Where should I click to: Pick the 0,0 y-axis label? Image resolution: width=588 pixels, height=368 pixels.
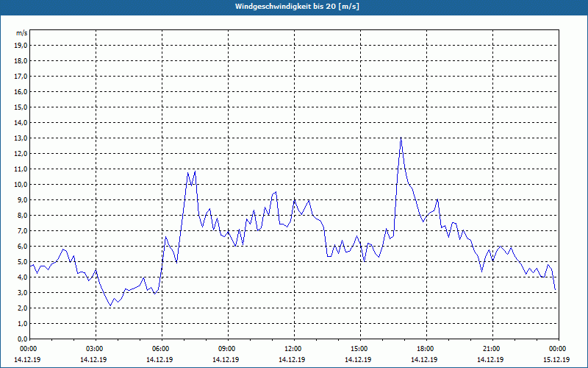pos(22,339)
